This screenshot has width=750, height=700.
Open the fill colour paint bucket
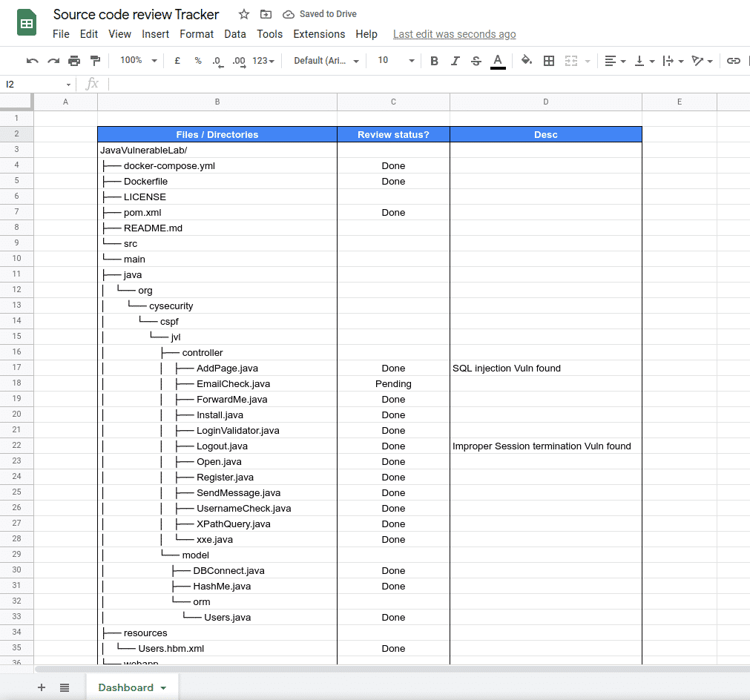pos(526,60)
